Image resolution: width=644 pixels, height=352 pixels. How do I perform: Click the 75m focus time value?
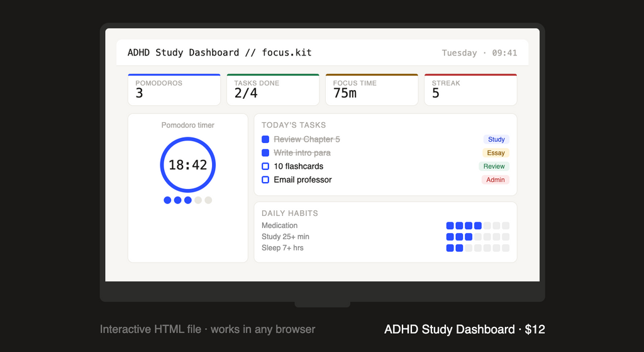(x=345, y=93)
